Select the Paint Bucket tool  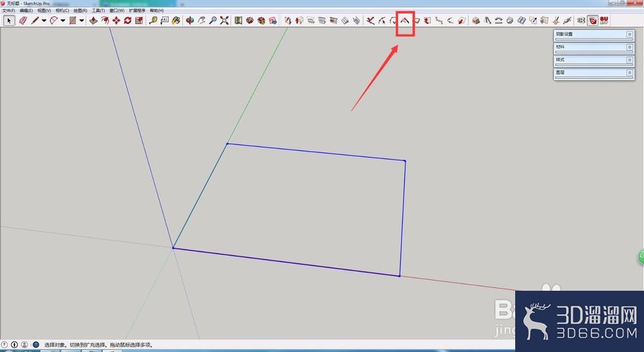coord(176,20)
